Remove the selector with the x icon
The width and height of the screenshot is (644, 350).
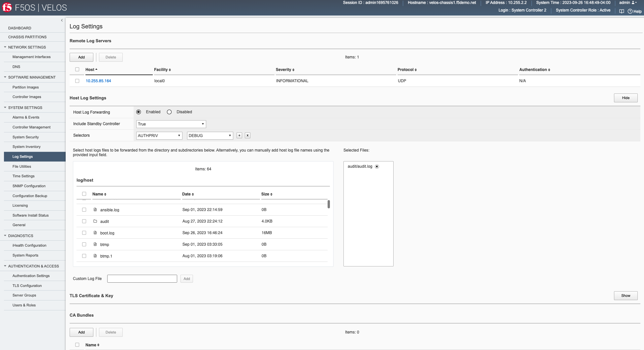pos(247,135)
